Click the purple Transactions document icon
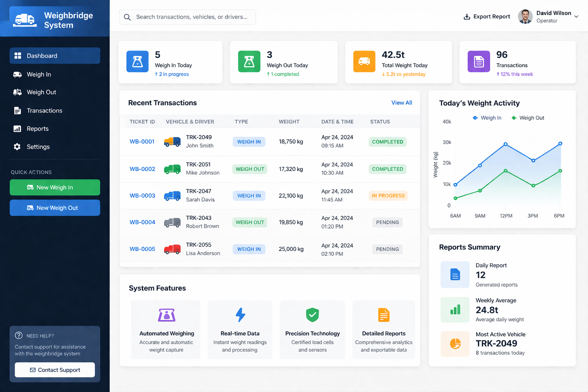This screenshot has width=588, height=392. point(479,62)
